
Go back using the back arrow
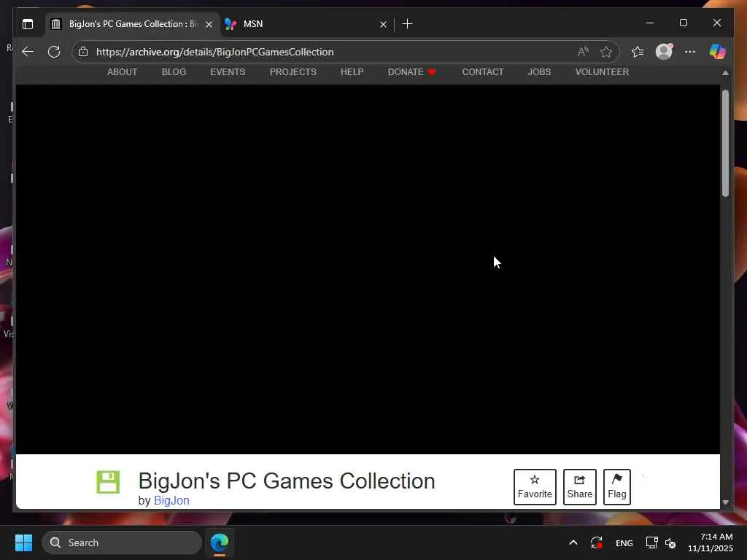(28, 52)
